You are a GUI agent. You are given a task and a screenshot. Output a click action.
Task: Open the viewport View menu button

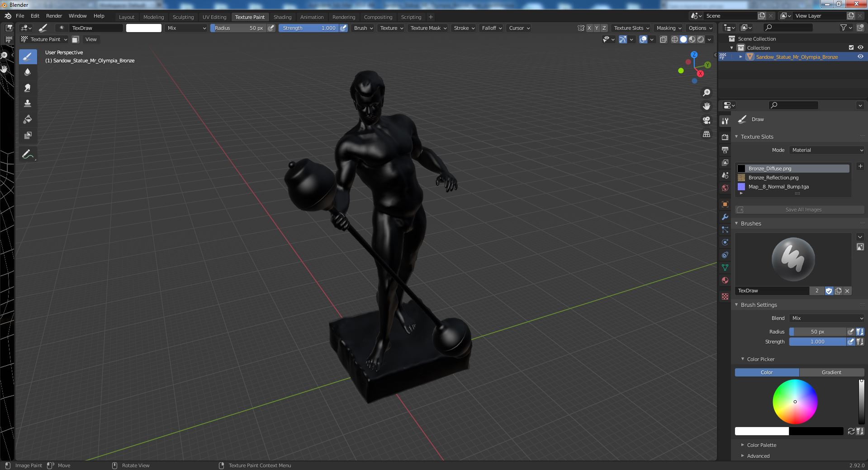point(91,39)
